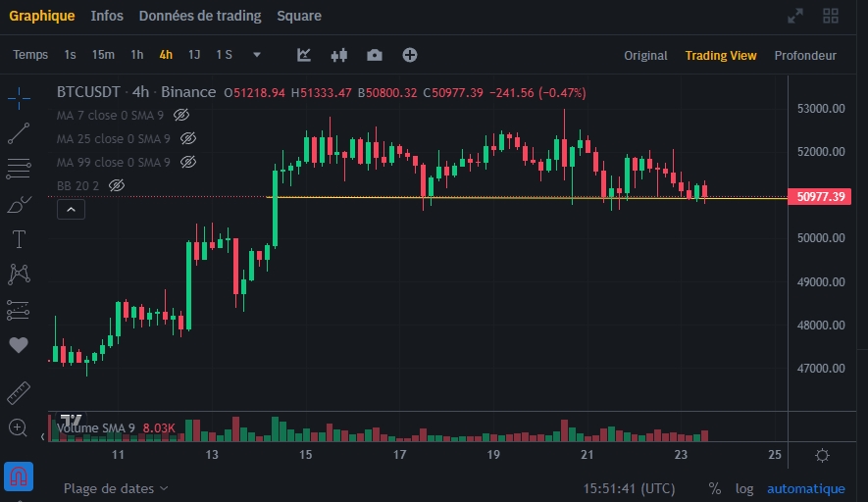The width and height of the screenshot is (868, 502).
Task: Select the ruler measure tool
Action: point(19,393)
